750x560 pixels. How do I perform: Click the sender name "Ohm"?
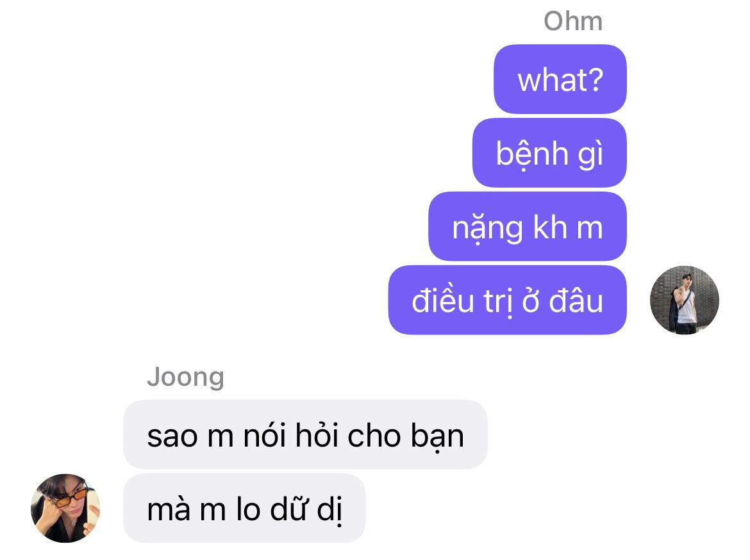coord(573,21)
